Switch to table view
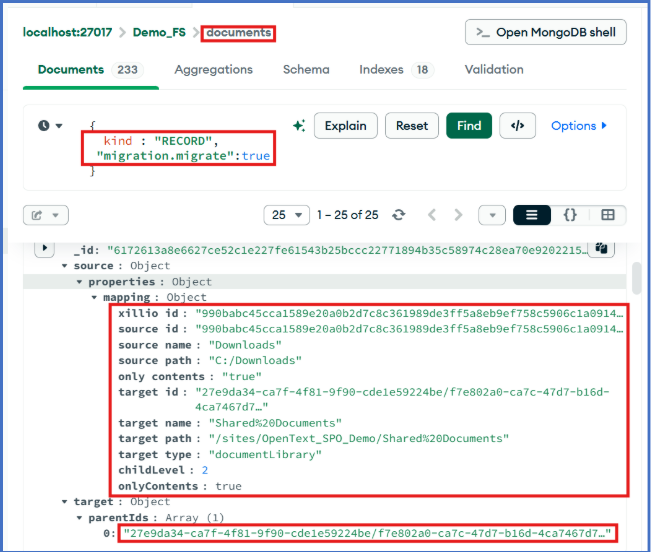Image resolution: width=651 pixels, height=552 pixels. pyautogui.click(x=607, y=215)
